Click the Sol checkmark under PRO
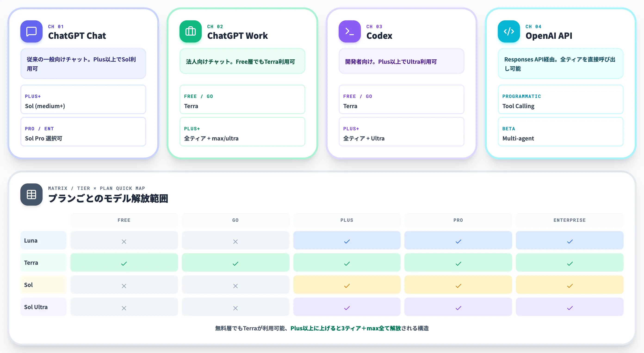The height and width of the screenshot is (353, 644). click(x=458, y=286)
